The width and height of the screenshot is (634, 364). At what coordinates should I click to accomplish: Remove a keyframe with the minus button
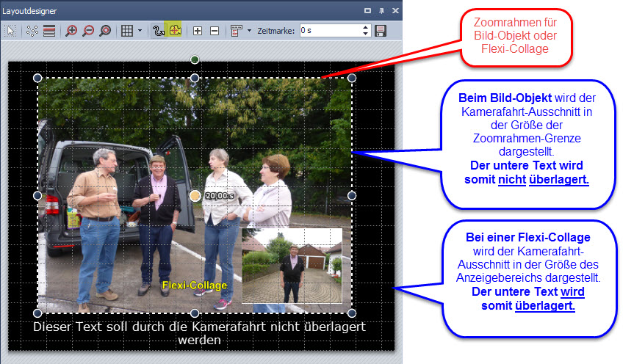coord(215,31)
